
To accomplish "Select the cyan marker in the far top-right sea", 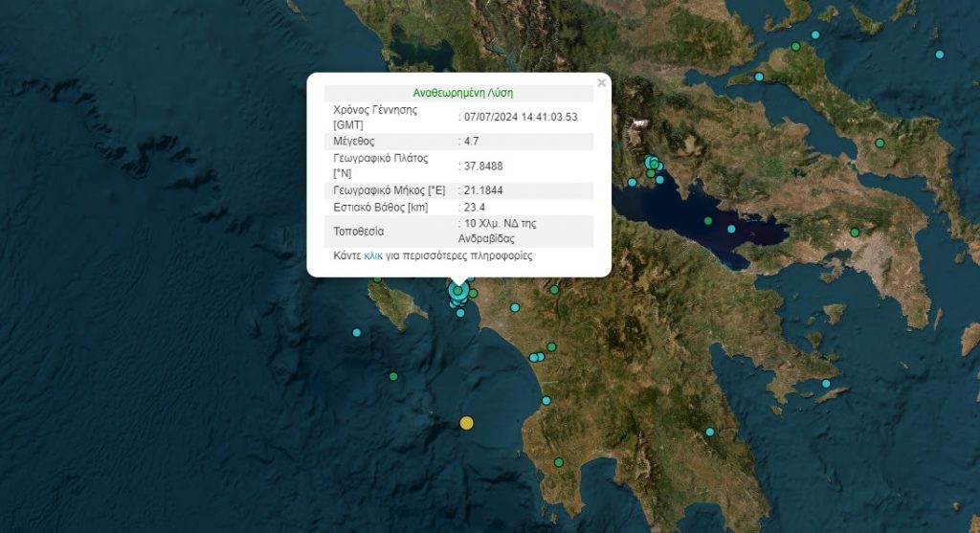I will (940, 54).
